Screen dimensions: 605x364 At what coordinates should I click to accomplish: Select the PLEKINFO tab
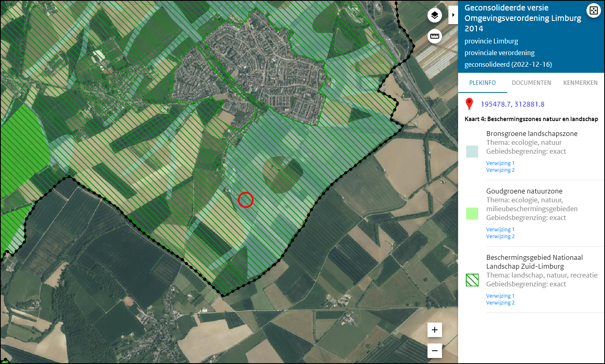coord(483,83)
